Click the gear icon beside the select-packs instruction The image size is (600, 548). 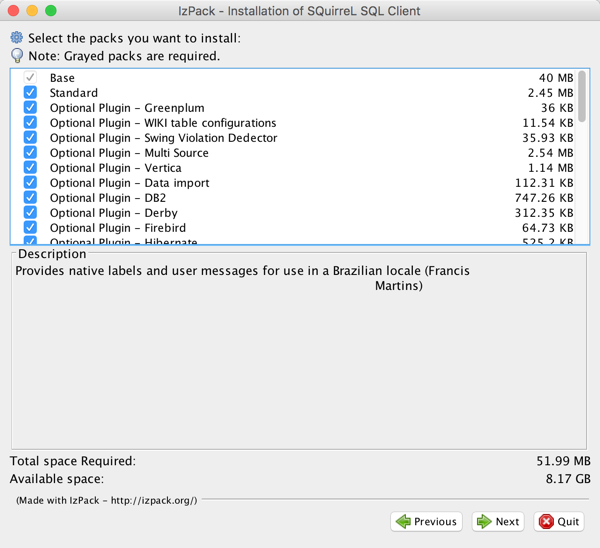pyautogui.click(x=16, y=38)
